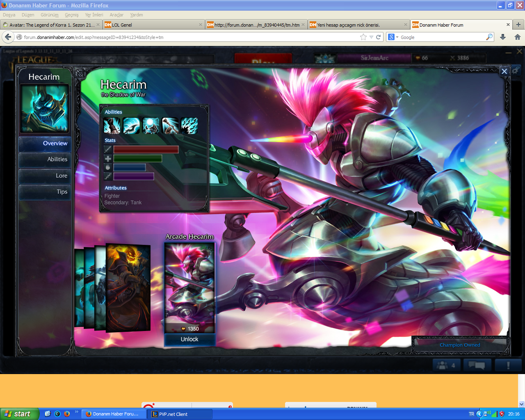Close the LOL Genel tab
This screenshot has width=525, height=420.
pos(201,25)
